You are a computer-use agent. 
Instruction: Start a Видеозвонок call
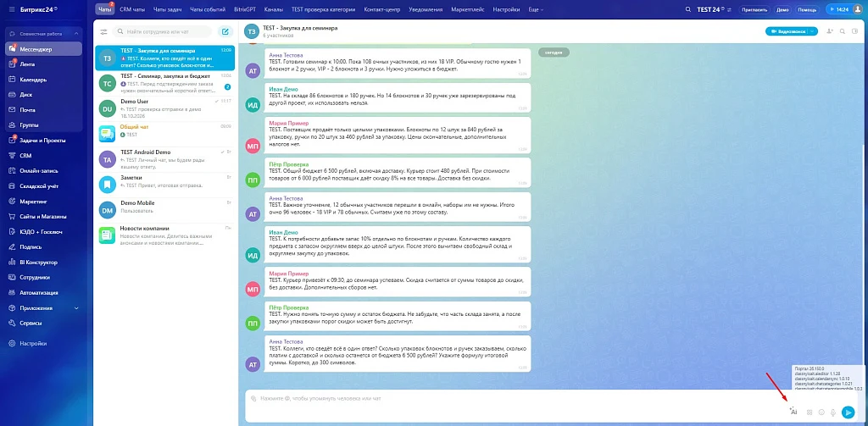(787, 31)
